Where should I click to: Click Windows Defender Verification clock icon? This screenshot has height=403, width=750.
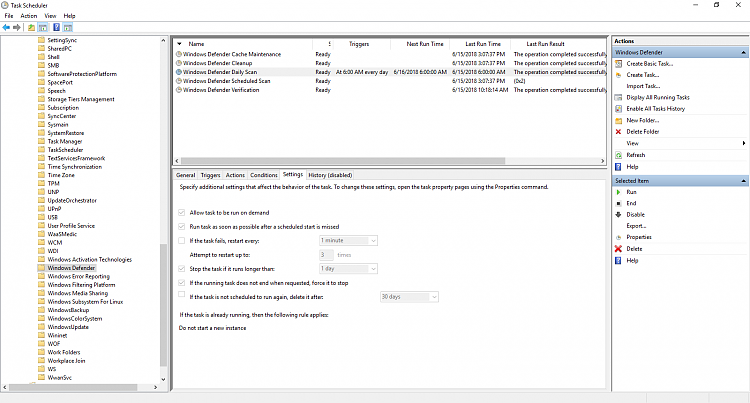179,90
